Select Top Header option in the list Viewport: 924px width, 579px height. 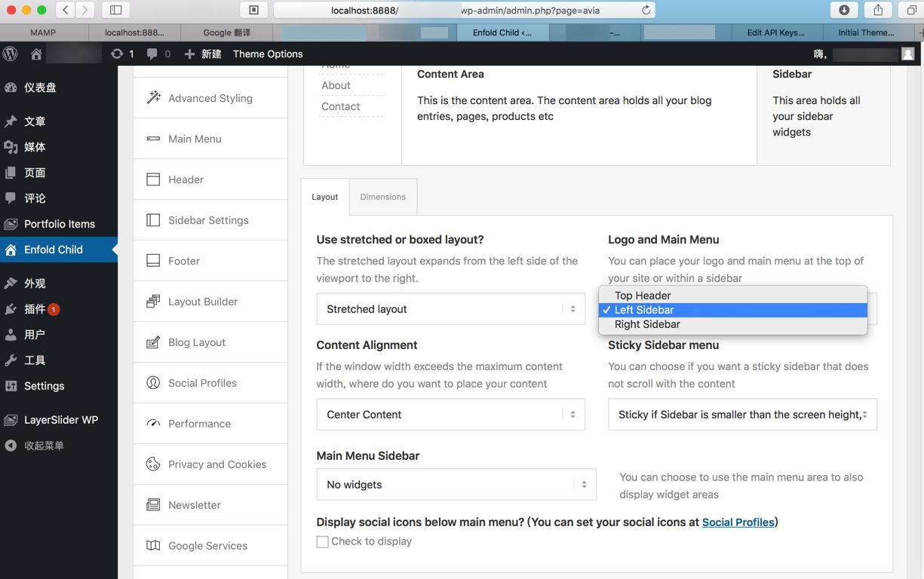(x=643, y=296)
